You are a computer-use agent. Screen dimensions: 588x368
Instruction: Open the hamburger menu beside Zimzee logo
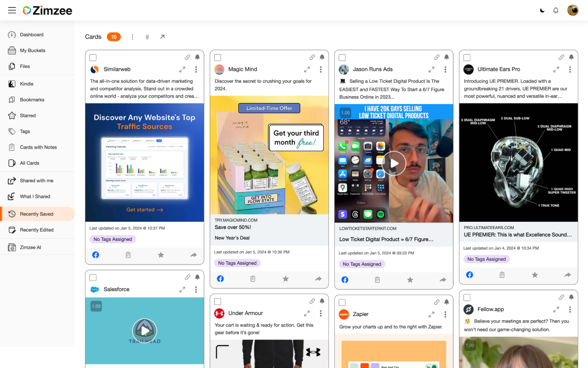pos(12,10)
